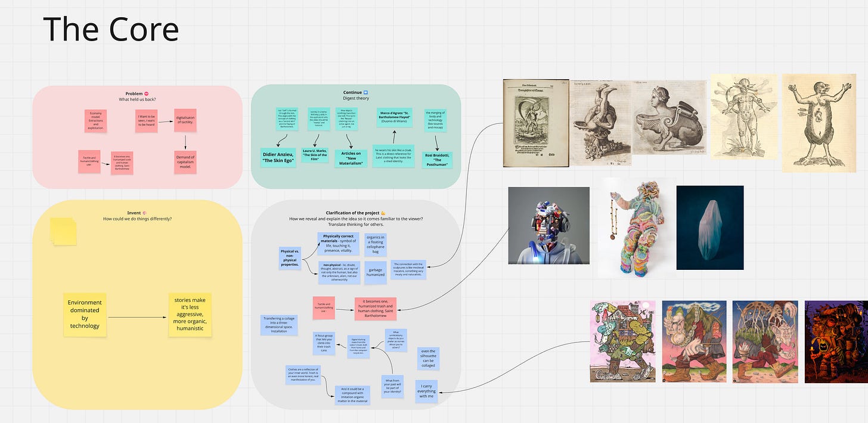
Task: Select 'humanized trash and human clothing' note in gray frame
Action: (376, 309)
